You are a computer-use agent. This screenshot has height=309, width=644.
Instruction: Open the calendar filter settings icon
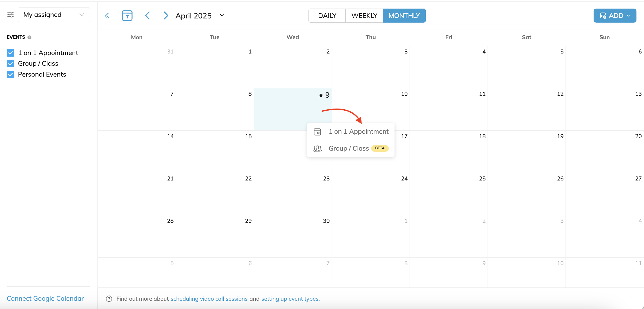(x=10, y=15)
